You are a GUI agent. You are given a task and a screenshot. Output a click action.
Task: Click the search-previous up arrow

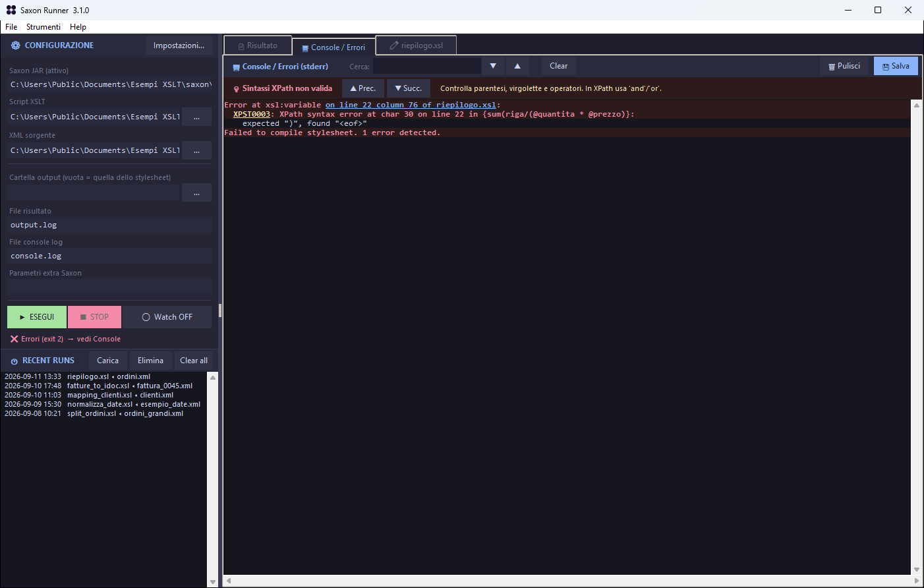(x=517, y=66)
